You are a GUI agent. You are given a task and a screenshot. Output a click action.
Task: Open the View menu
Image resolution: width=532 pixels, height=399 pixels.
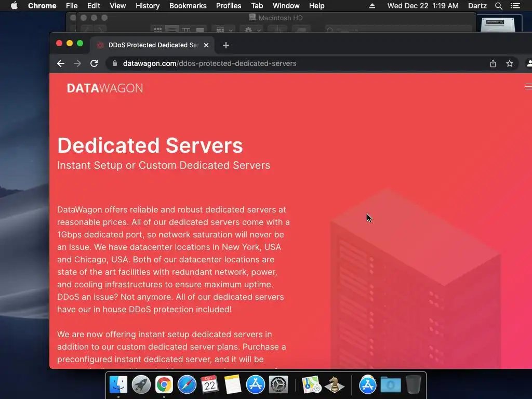click(118, 6)
